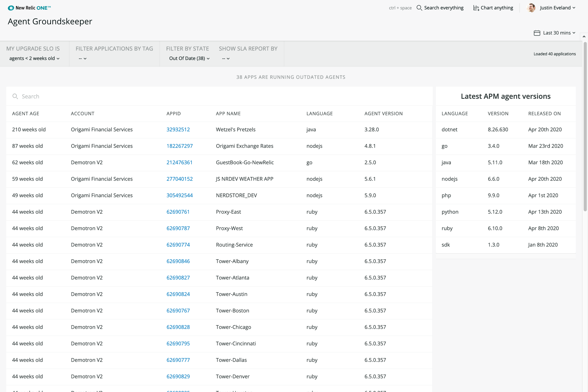Open the Justin Eveland user menu chevron
The image size is (588, 392).
coord(574,8)
